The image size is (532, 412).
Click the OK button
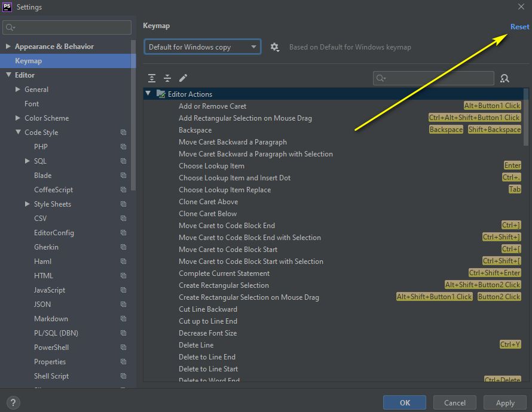[405, 402]
